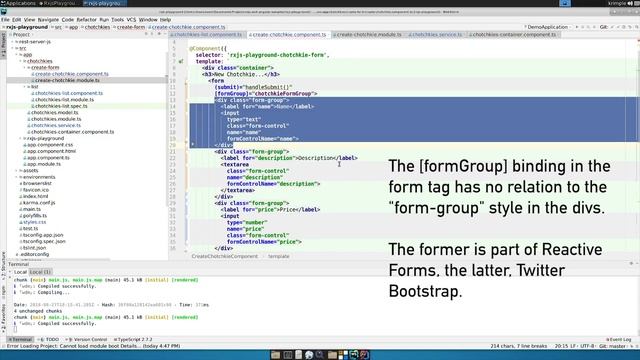Click the Git revert icon in toolbar
This screenshot has height=360, width=640.
point(629,27)
